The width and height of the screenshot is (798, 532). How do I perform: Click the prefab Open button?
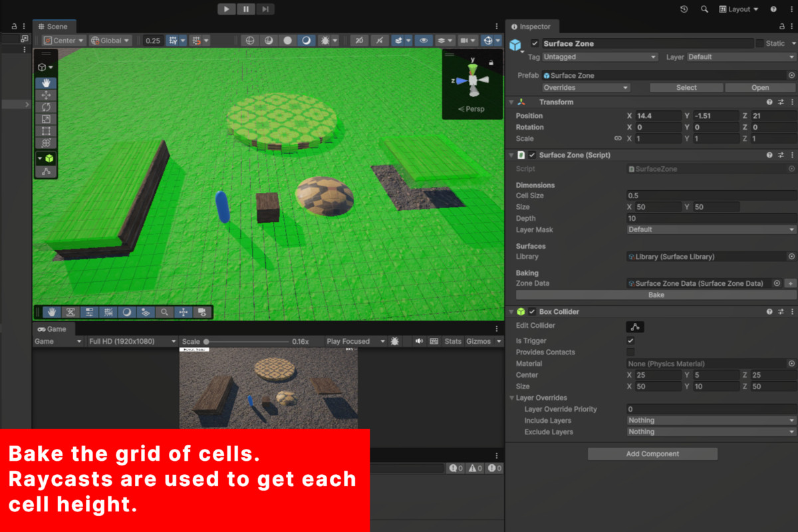click(x=760, y=88)
